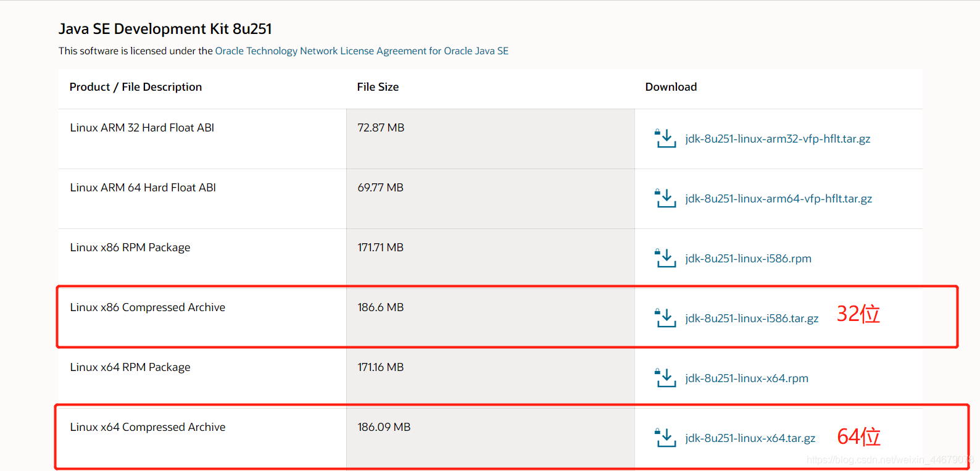Download jdk-8u251-linux-arm64-vfp-hflt.tar.gz file link
This screenshot has height=471, width=980.
pyautogui.click(x=778, y=199)
